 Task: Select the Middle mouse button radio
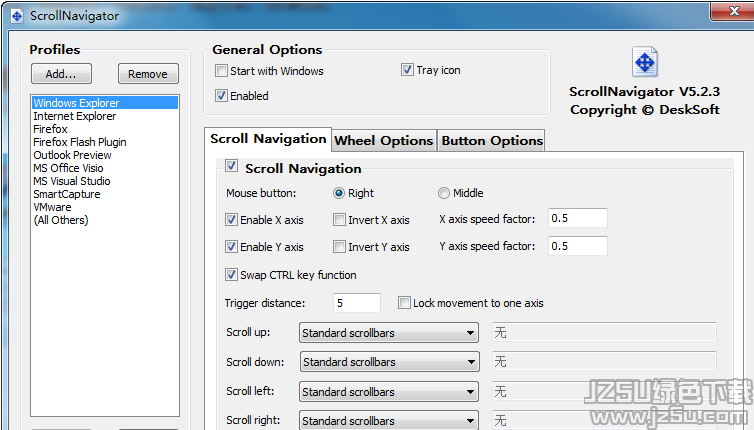click(443, 193)
